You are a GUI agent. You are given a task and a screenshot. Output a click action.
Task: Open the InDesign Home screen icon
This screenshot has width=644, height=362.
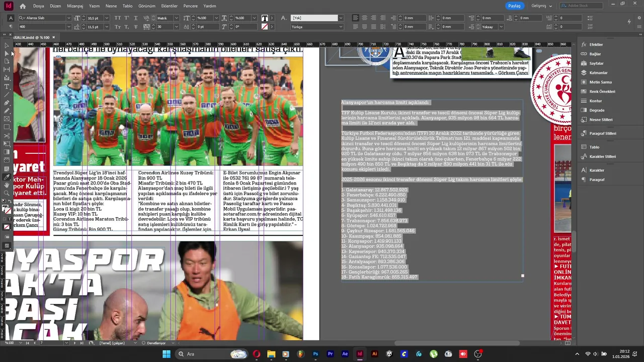coord(23,6)
